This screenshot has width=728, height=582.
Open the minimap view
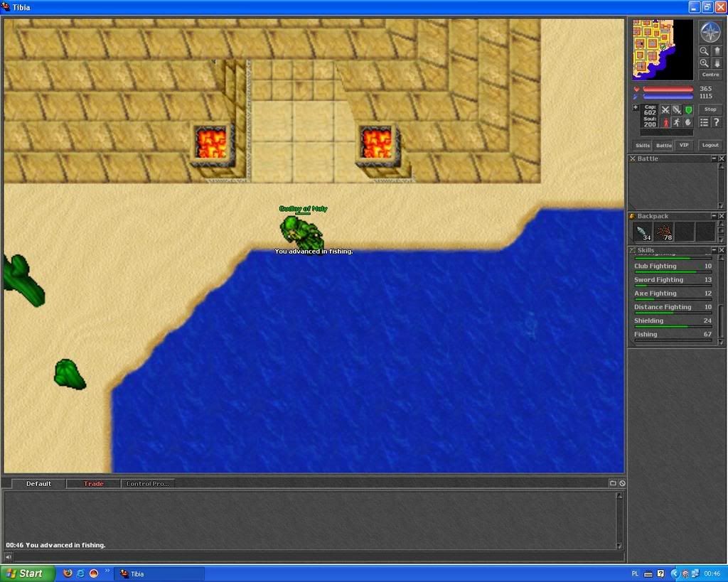click(663, 50)
